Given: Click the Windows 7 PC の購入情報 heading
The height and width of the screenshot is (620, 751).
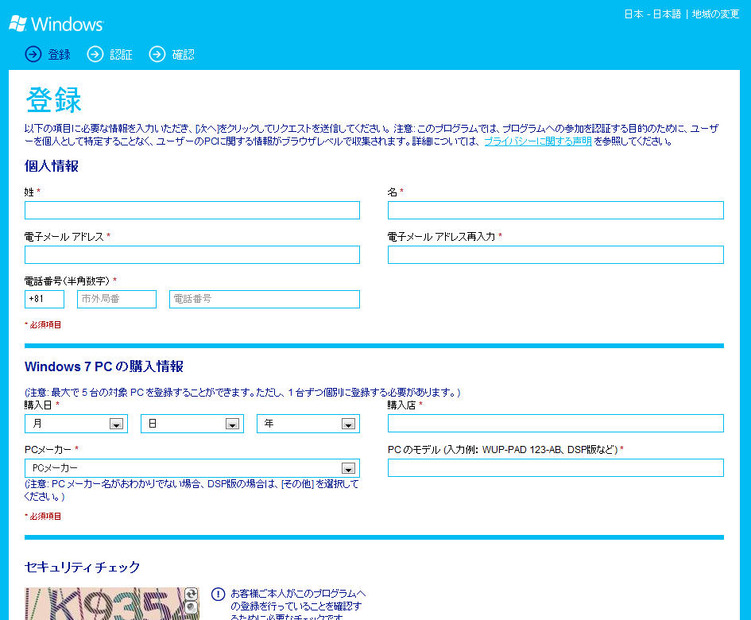Looking at the screenshot, I should point(104,367).
